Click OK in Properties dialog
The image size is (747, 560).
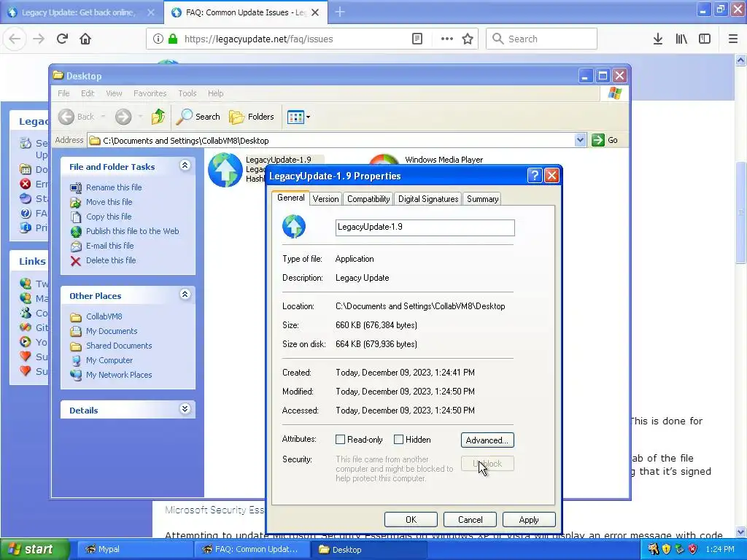[x=411, y=519]
